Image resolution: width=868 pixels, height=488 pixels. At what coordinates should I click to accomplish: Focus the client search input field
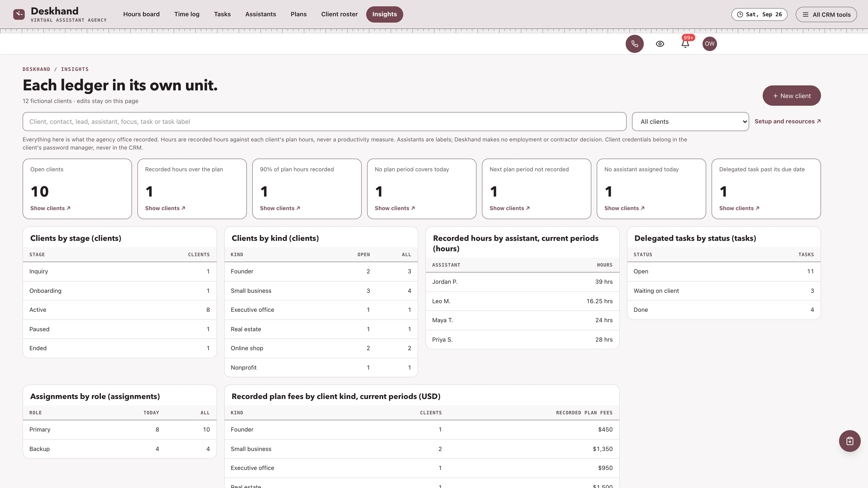[324, 122]
